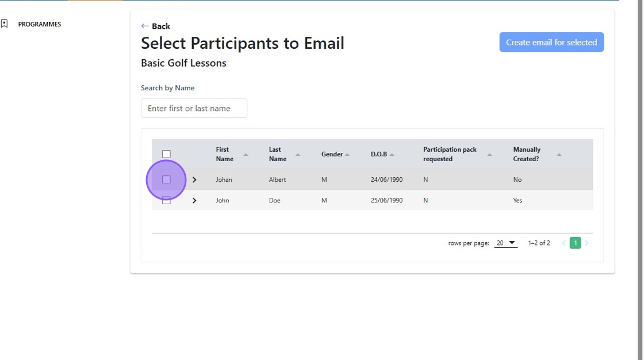Image resolution: width=644 pixels, height=360 pixels.
Task: Go back via the Back link
Action: click(161, 26)
